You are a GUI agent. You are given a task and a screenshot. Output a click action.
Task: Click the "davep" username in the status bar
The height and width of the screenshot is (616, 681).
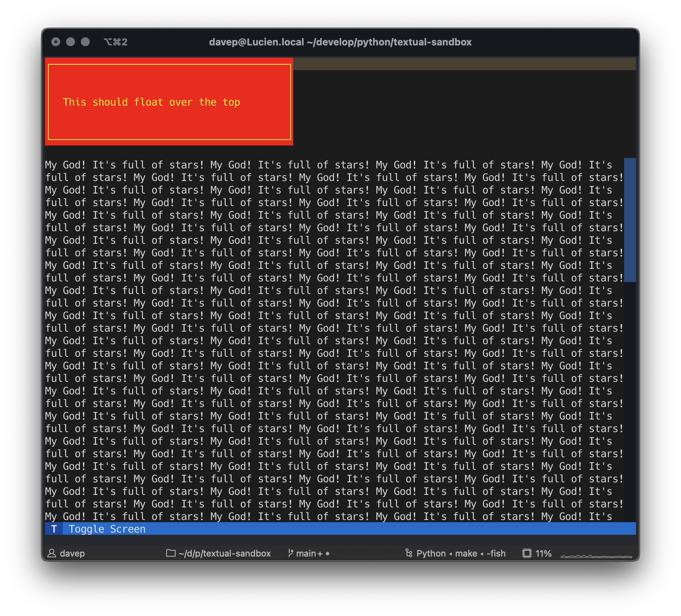72,553
